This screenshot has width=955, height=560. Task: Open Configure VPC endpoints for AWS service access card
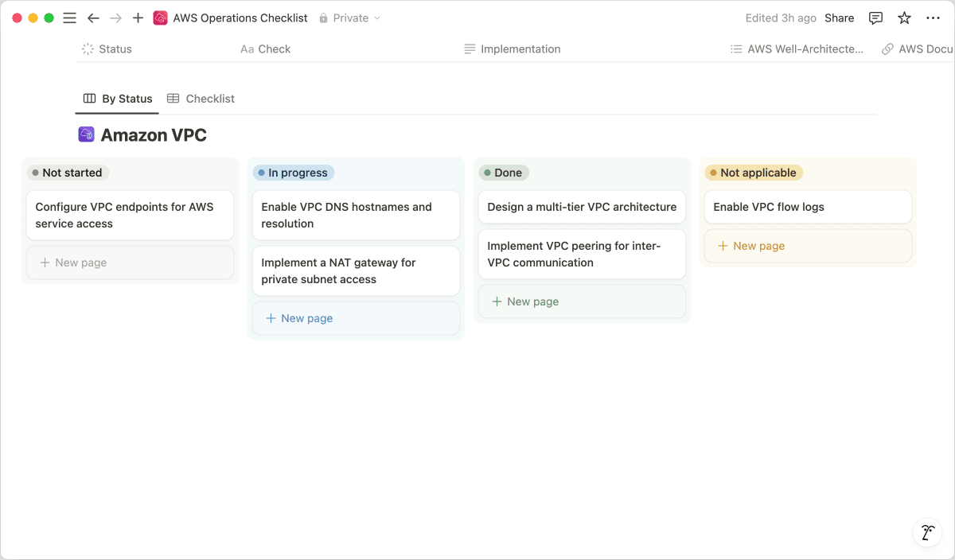point(131,215)
